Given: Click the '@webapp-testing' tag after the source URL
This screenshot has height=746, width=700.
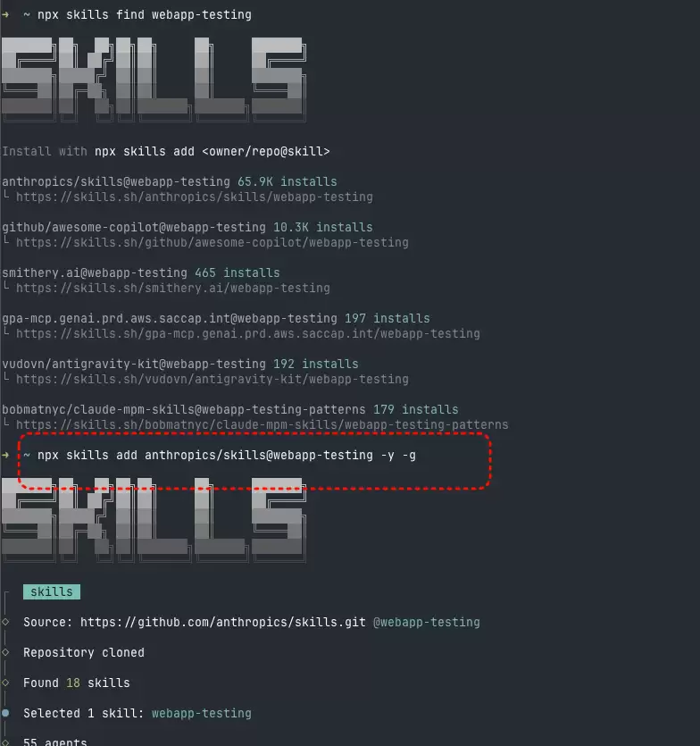Looking at the screenshot, I should click(427, 623).
